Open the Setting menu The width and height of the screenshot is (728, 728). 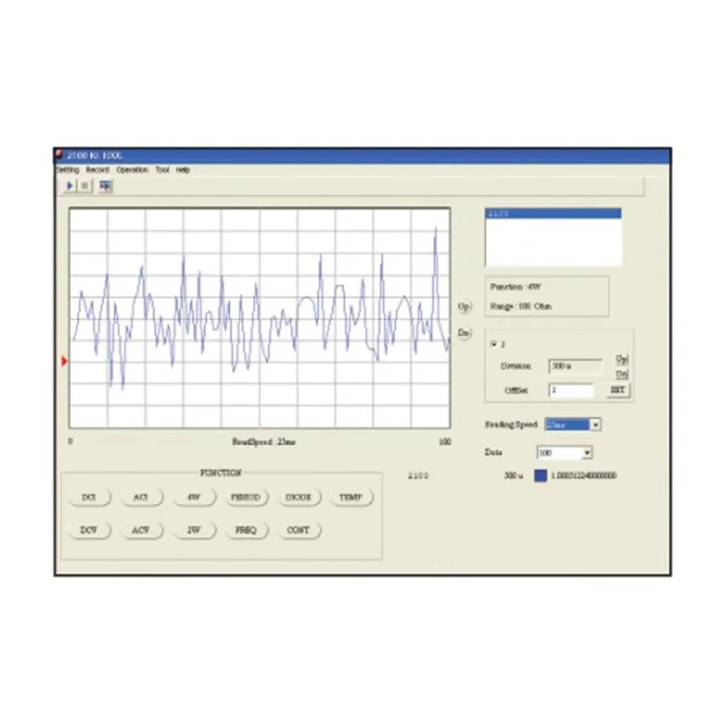click(67, 170)
